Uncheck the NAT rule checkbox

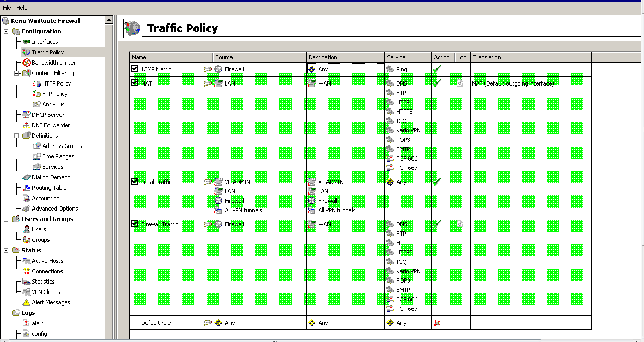pos(135,83)
